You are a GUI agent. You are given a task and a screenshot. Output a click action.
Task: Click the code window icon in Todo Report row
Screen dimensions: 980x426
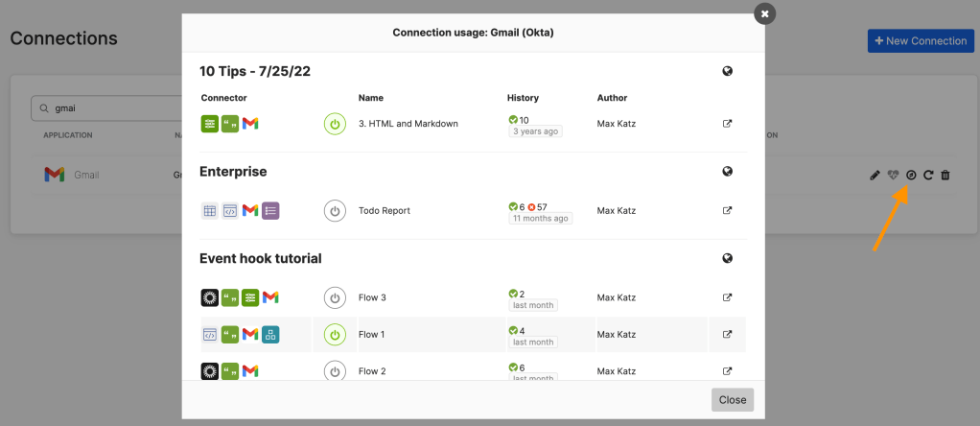[230, 211]
